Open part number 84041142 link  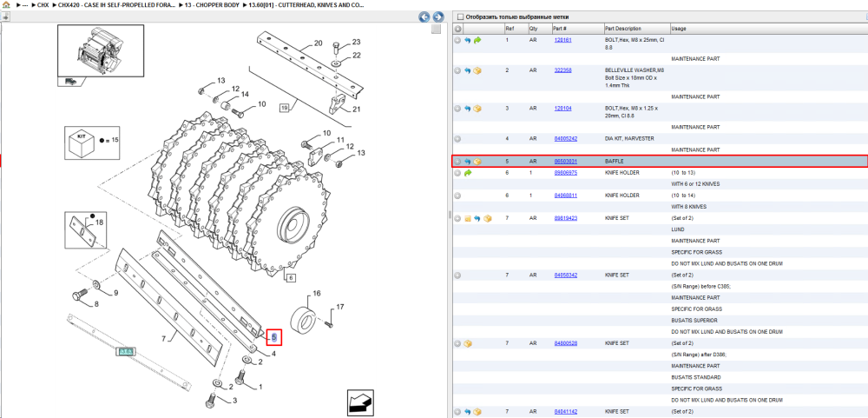(566, 412)
